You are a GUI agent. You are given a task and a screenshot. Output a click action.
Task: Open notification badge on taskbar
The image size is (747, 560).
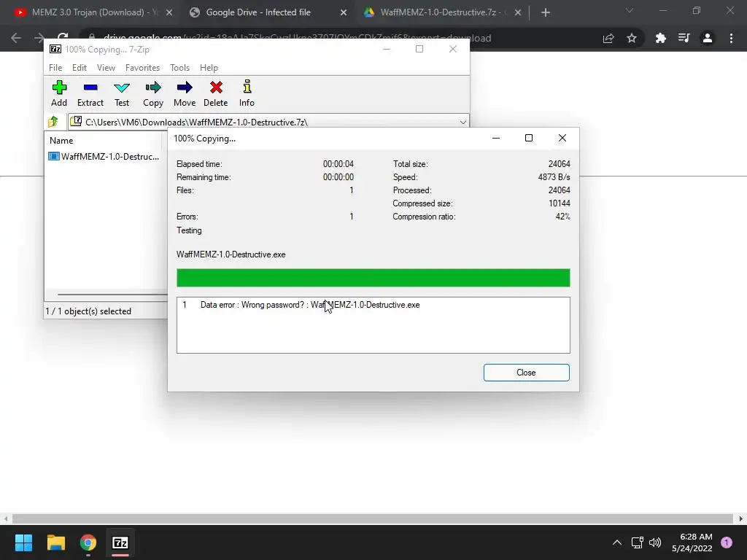727,542
